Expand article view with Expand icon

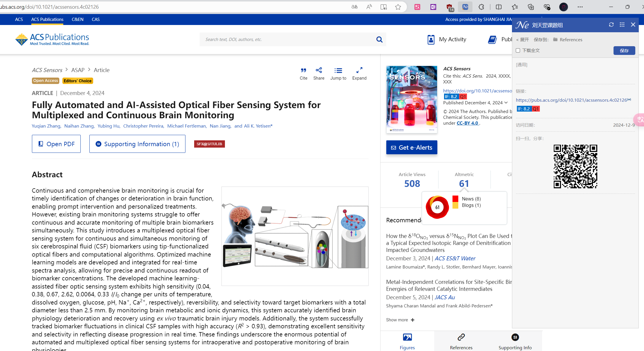(359, 70)
